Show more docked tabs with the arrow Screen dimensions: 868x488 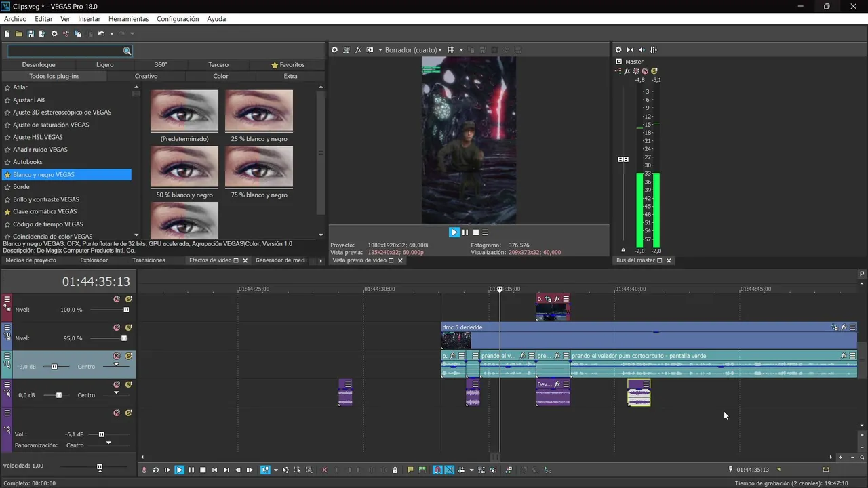pyautogui.click(x=321, y=260)
